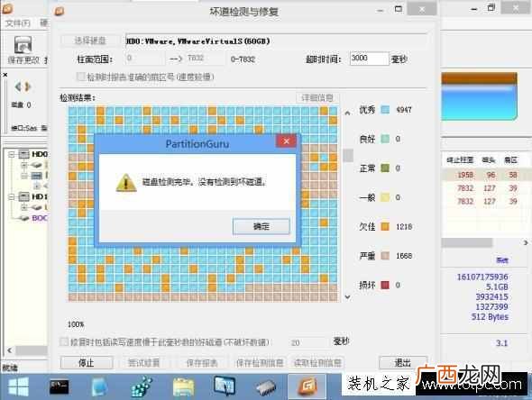Click the 1668 count beside 严重
The image size is (532, 400).
pyautogui.click(x=404, y=256)
